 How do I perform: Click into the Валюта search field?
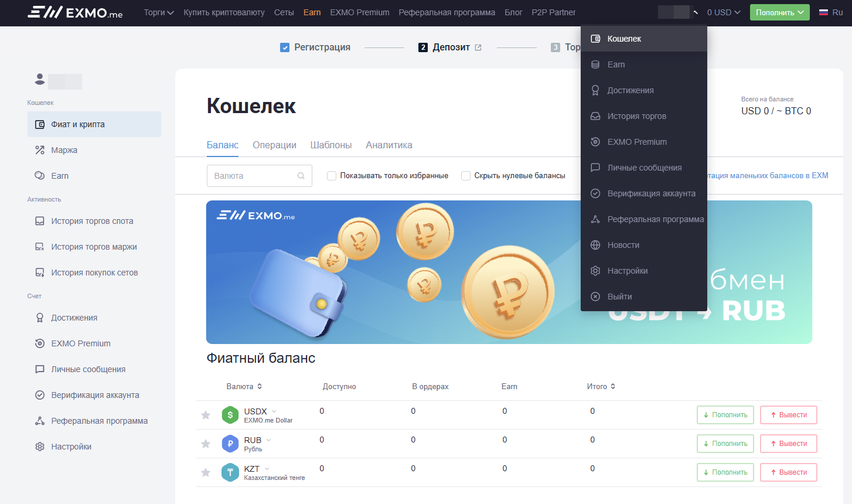(x=260, y=176)
